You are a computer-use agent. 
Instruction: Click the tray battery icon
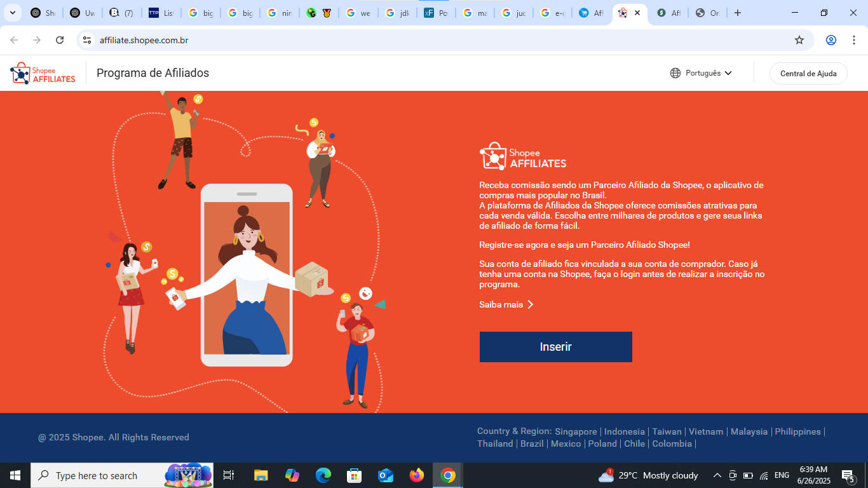pos(748,475)
